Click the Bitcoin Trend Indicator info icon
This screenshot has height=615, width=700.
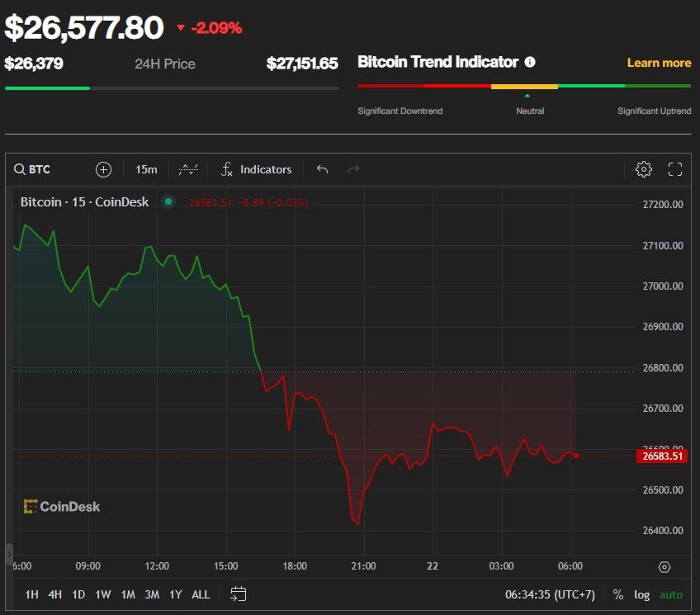coord(530,62)
